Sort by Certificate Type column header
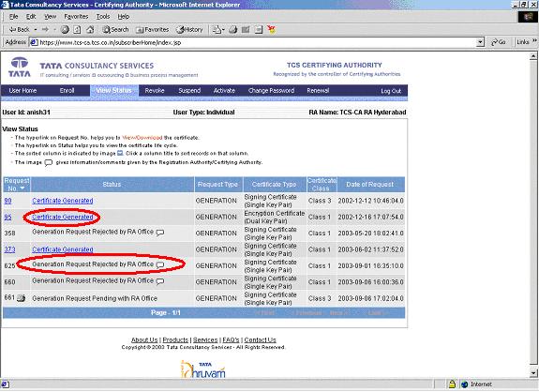 coord(275,185)
